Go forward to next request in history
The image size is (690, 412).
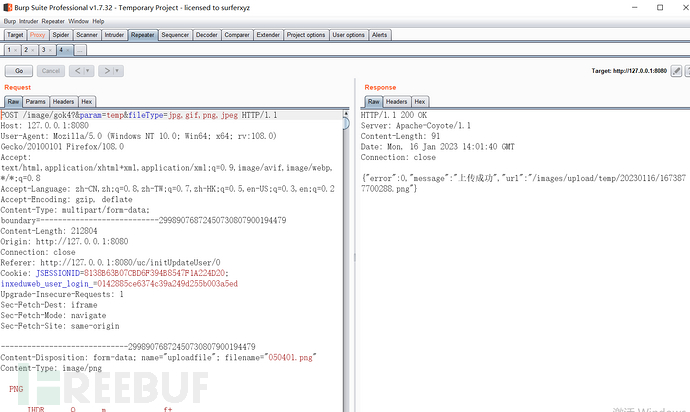(106, 71)
